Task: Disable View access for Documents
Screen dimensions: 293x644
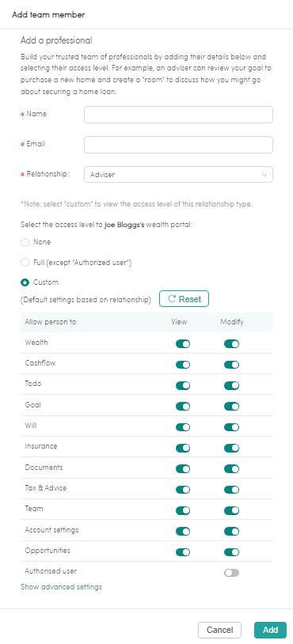Action: (x=183, y=468)
